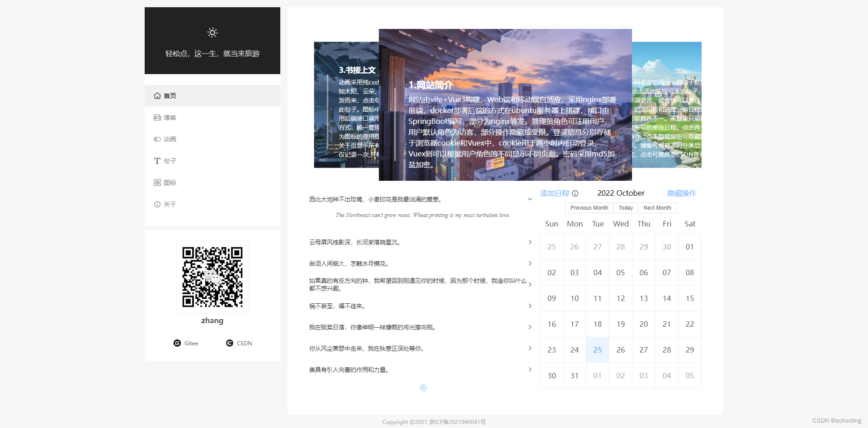This screenshot has width=868, height=428.
Task: Toggle the sun theme icon
Action: (212, 33)
